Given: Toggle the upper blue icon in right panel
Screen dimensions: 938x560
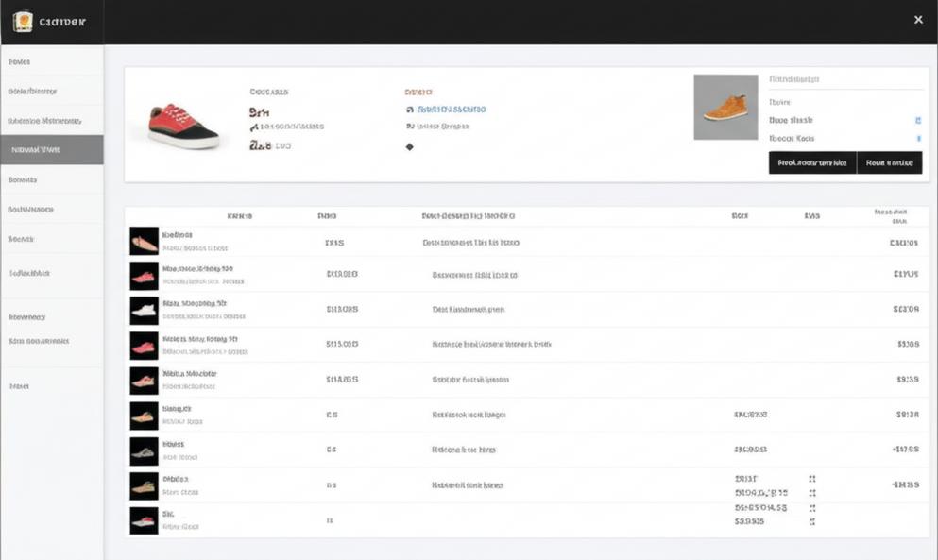Looking at the screenshot, I should coord(918,120).
